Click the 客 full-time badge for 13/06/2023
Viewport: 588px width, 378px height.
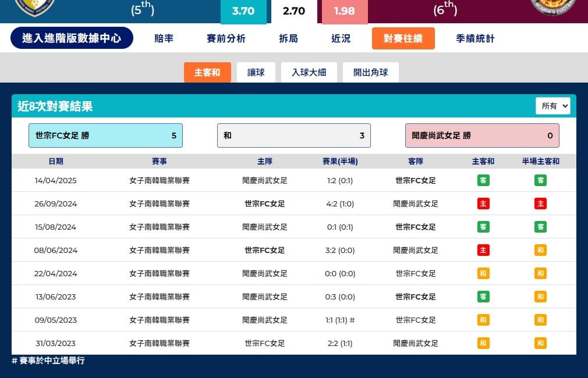pyautogui.click(x=483, y=297)
